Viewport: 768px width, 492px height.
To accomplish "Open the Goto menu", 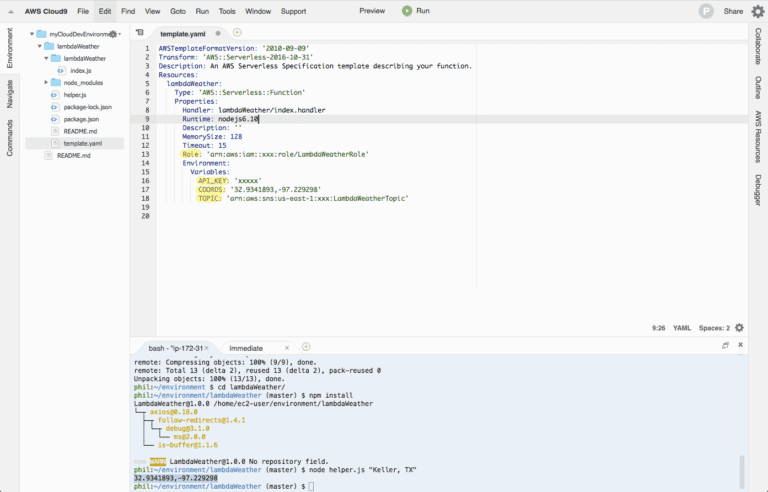I will pyautogui.click(x=178, y=11).
